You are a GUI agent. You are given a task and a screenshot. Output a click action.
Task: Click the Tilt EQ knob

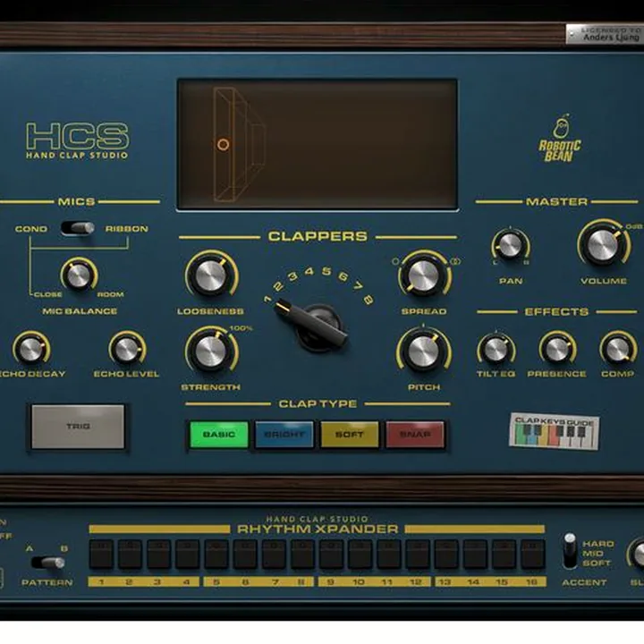496,350
